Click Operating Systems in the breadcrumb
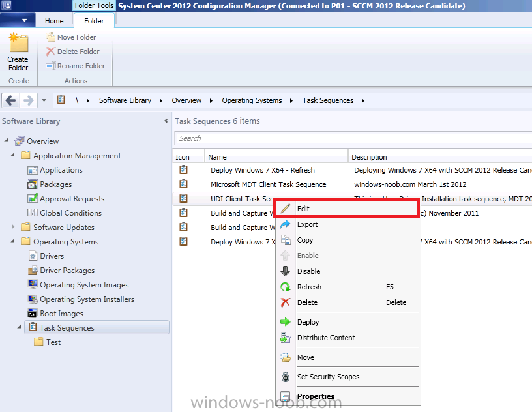 252,100
